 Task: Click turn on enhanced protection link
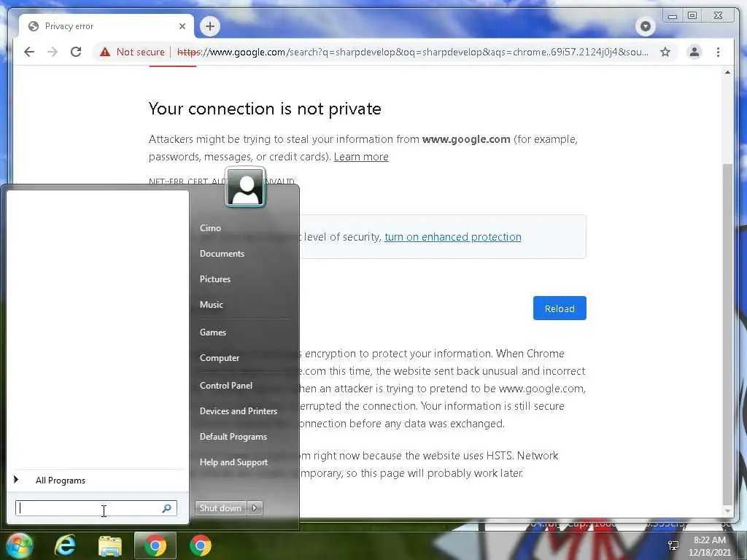pos(452,237)
